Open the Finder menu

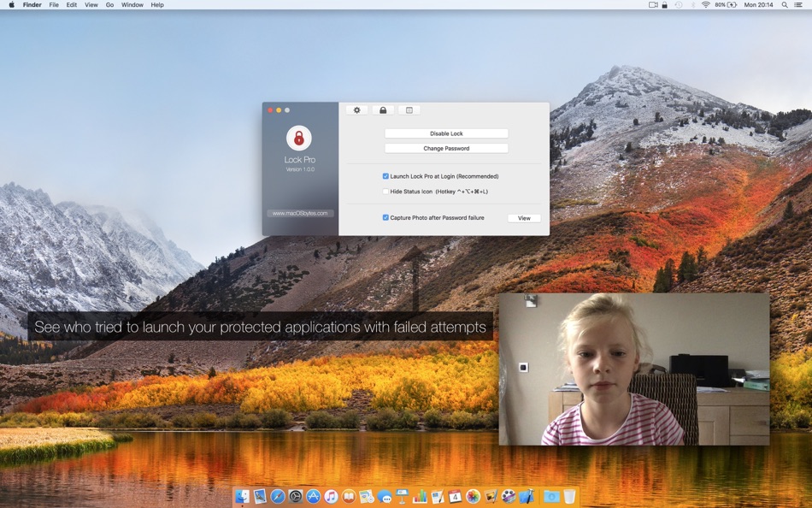(32, 4)
